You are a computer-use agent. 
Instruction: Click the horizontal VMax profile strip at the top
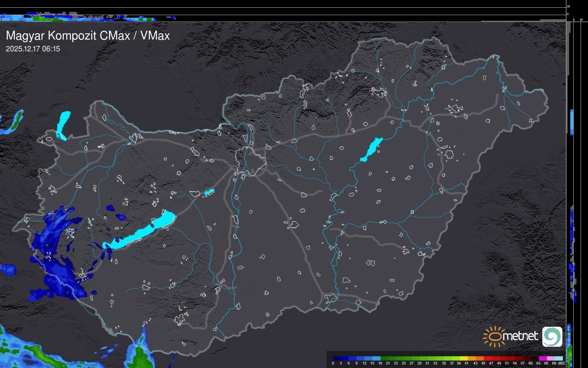pyautogui.click(x=88, y=18)
